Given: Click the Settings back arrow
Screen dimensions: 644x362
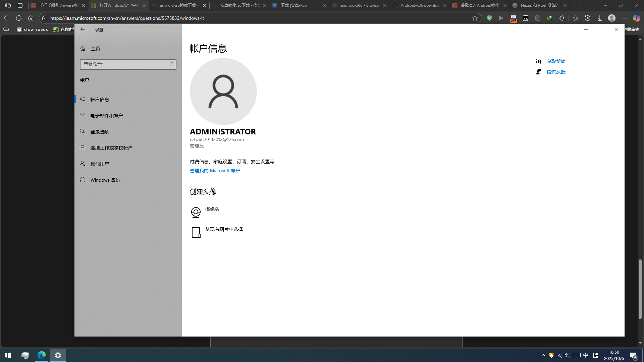Looking at the screenshot, I should (83, 29).
